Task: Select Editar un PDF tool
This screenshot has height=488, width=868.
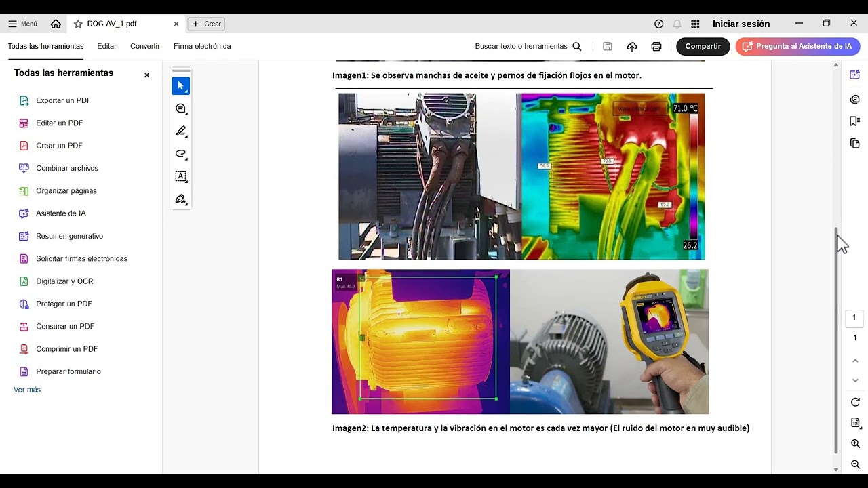Action: coord(51,123)
